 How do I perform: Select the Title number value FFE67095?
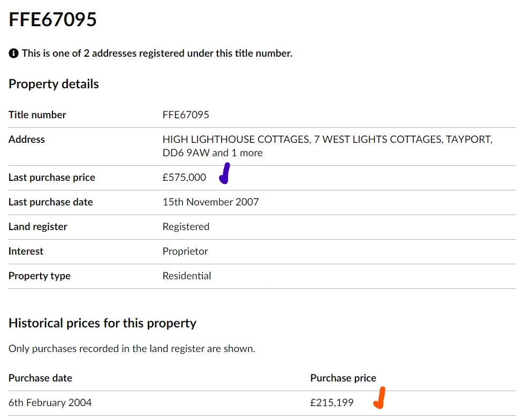pyautogui.click(x=186, y=115)
